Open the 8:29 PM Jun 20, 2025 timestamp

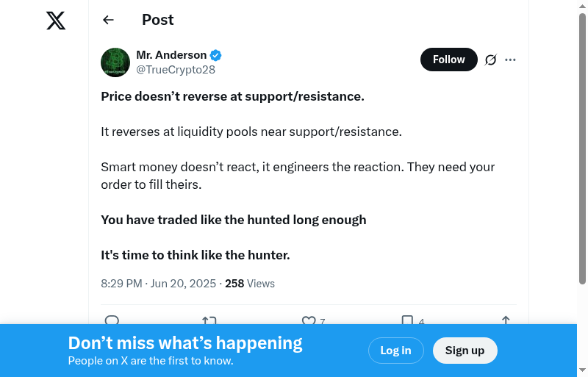[x=158, y=283]
